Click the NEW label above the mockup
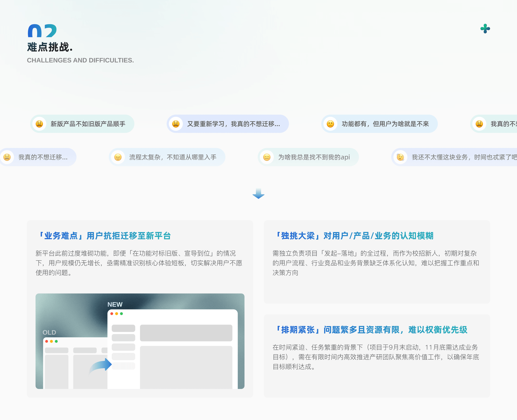This screenshot has height=420, width=517. pos(115,304)
